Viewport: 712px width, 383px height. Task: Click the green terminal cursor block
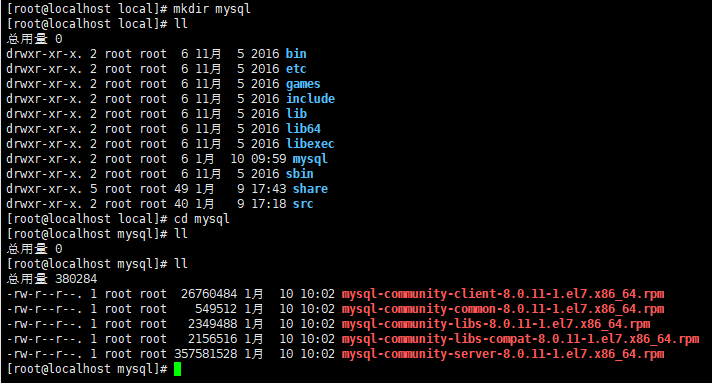pyautogui.click(x=177, y=369)
